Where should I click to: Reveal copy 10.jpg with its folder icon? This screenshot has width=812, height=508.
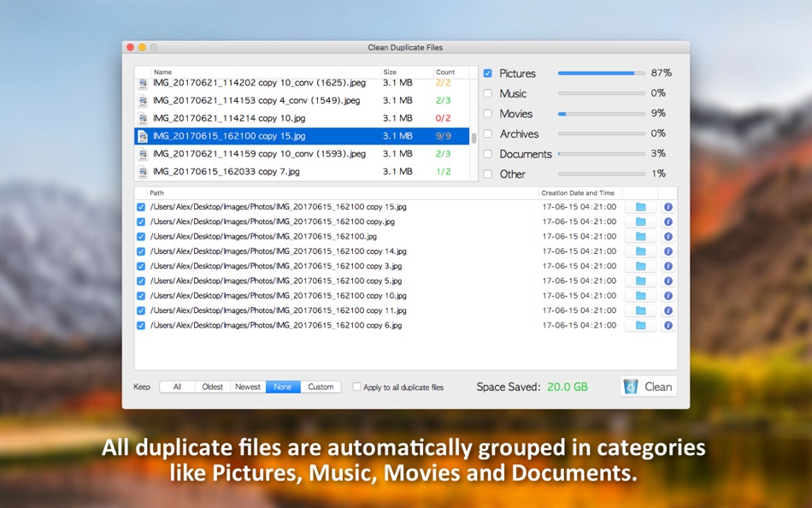(640, 295)
